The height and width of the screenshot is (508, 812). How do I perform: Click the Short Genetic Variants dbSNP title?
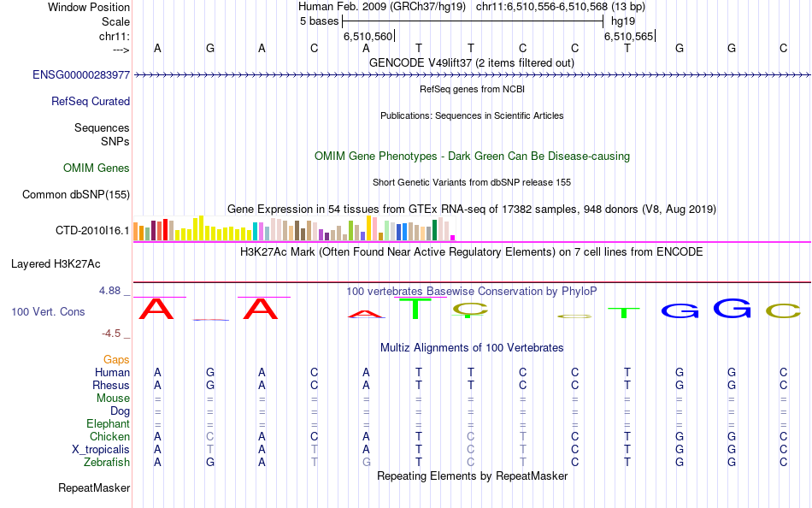(x=472, y=182)
